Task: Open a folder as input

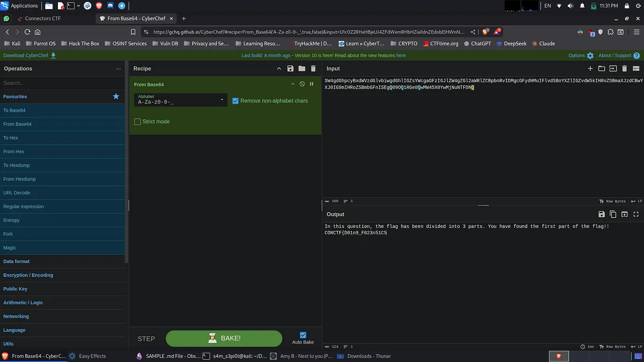Action: coord(602,68)
